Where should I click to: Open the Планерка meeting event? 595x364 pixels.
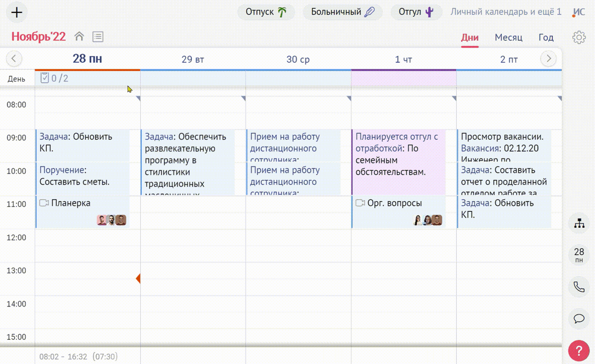pyautogui.click(x=71, y=203)
